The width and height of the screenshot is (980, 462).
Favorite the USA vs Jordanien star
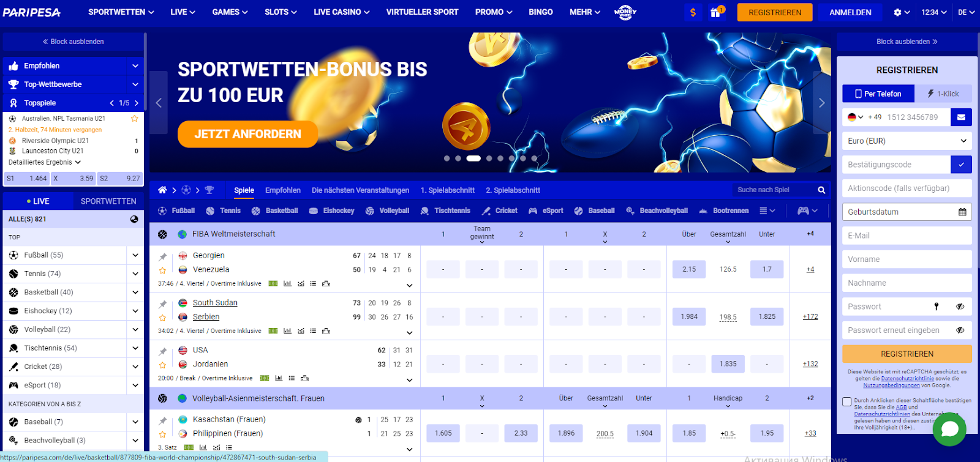(162, 365)
